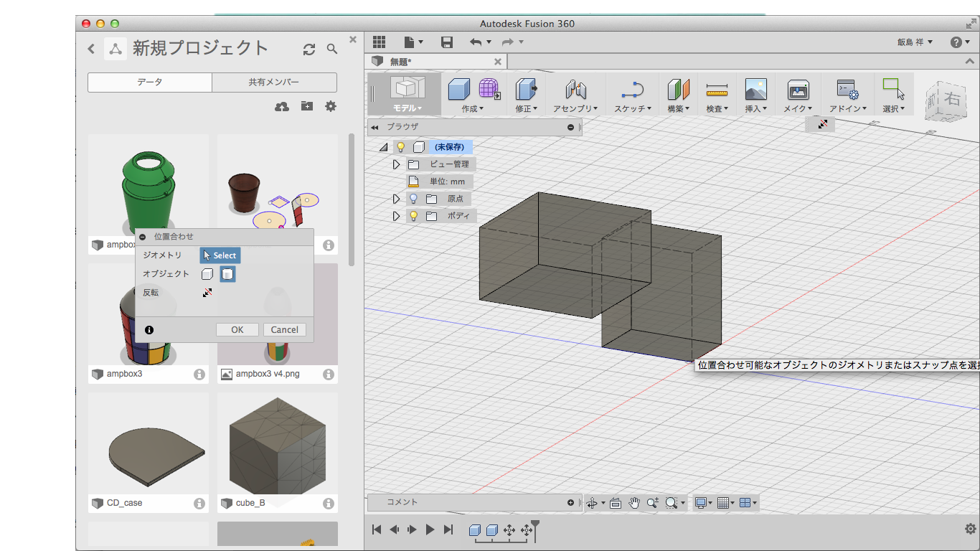
Task: Open timeline settings gear
Action: click(971, 529)
